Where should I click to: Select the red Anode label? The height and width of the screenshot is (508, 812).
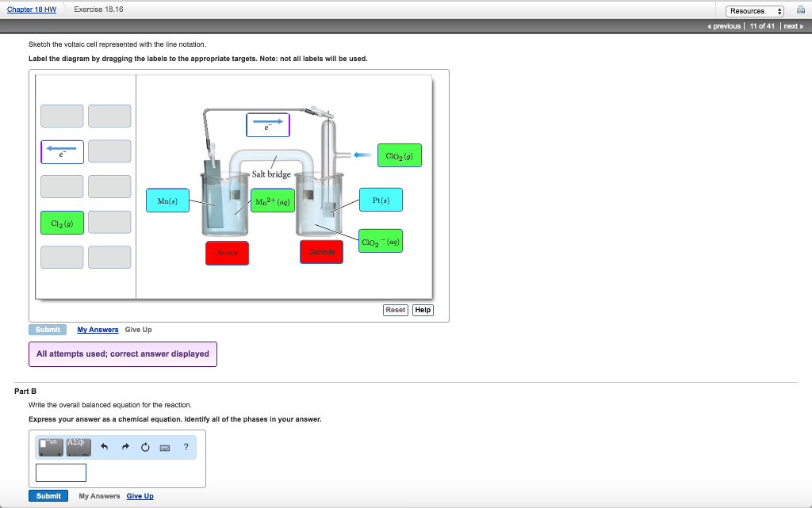coord(227,253)
